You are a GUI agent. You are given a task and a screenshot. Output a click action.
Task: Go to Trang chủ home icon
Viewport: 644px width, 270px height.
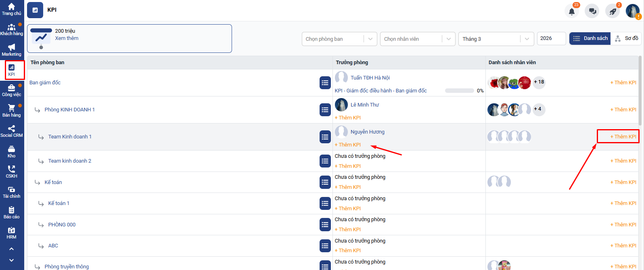tap(11, 9)
